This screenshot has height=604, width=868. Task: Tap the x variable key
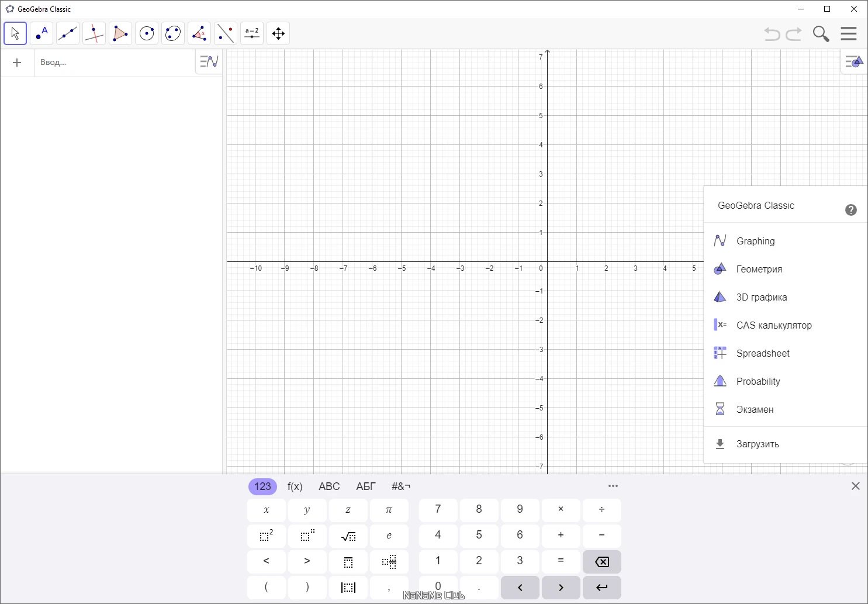[x=267, y=510]
